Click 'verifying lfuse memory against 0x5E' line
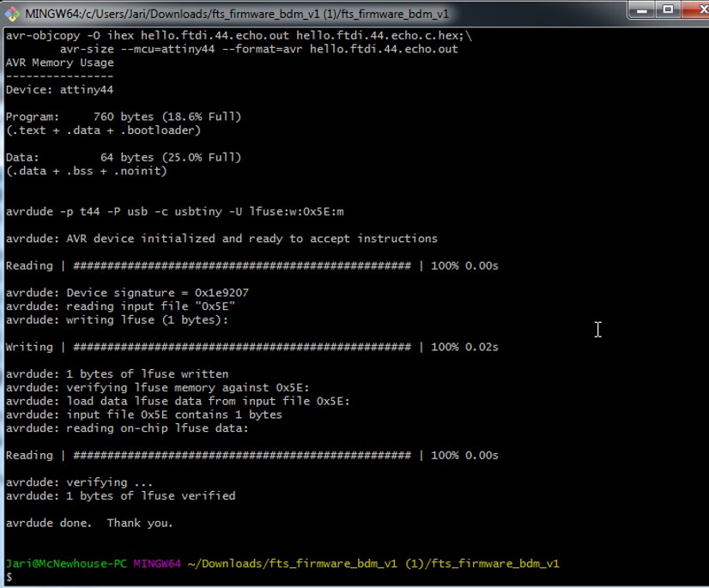 (x=157, y=388)
